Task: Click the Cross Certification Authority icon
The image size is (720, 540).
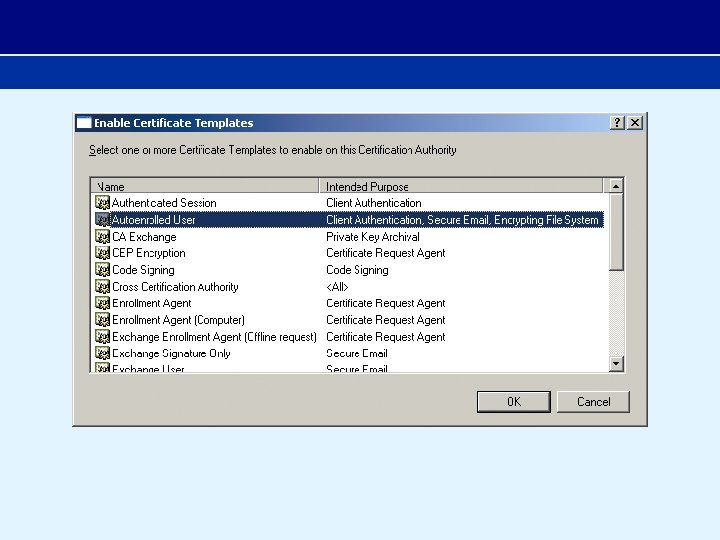Action: [x=102, y=287]
